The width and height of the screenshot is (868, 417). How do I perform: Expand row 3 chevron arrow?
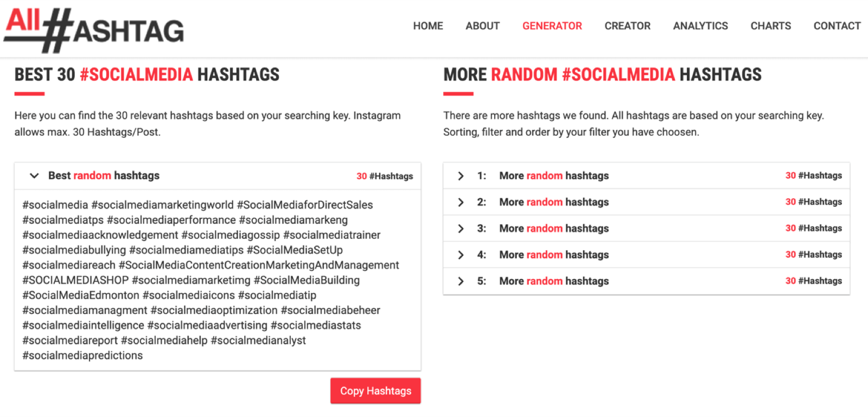pyautogui.click(x=461, y=229)
